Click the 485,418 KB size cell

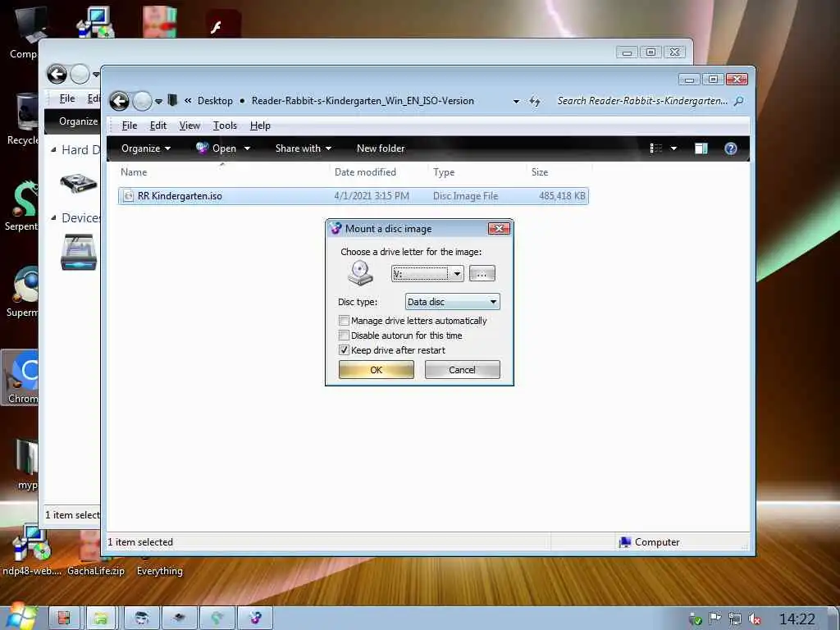(562, 196)
